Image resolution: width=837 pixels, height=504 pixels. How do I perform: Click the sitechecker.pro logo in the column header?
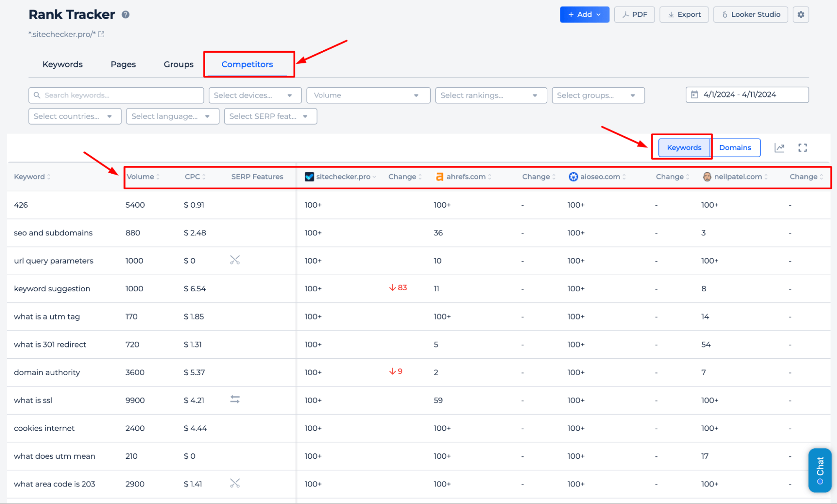click(x=309, y=177)
